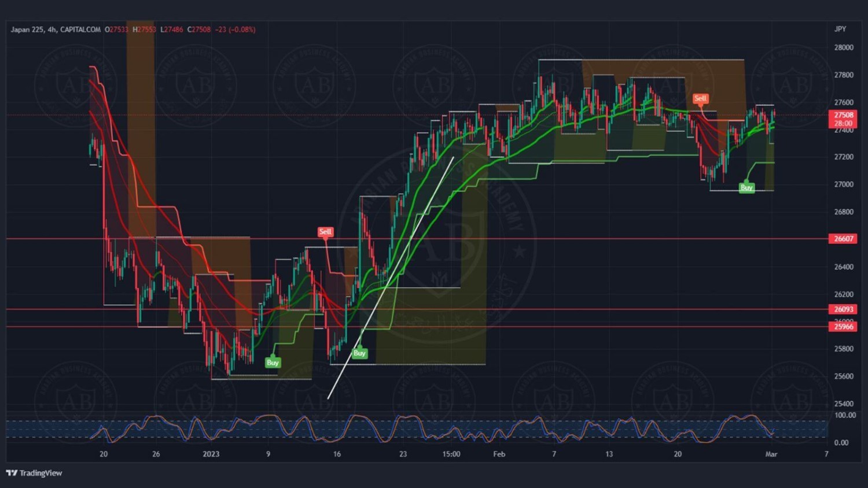Click the 27600 price axis tick

[844, 102]
